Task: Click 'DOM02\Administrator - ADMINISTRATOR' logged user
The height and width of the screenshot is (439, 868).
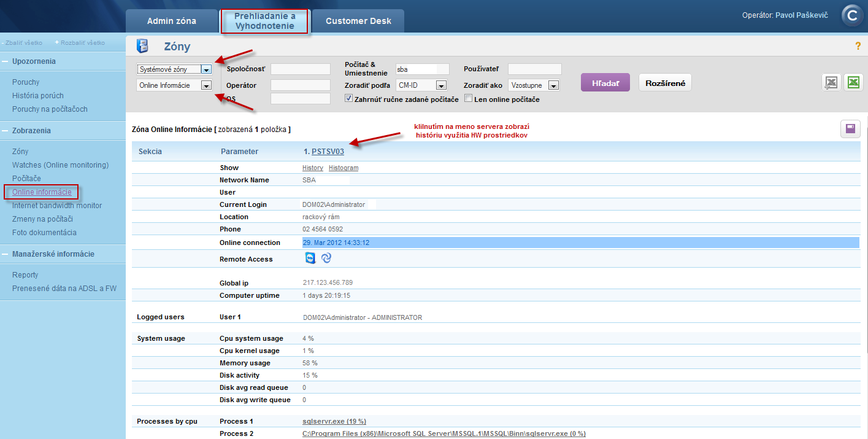Action: click(x=363, y=317)
